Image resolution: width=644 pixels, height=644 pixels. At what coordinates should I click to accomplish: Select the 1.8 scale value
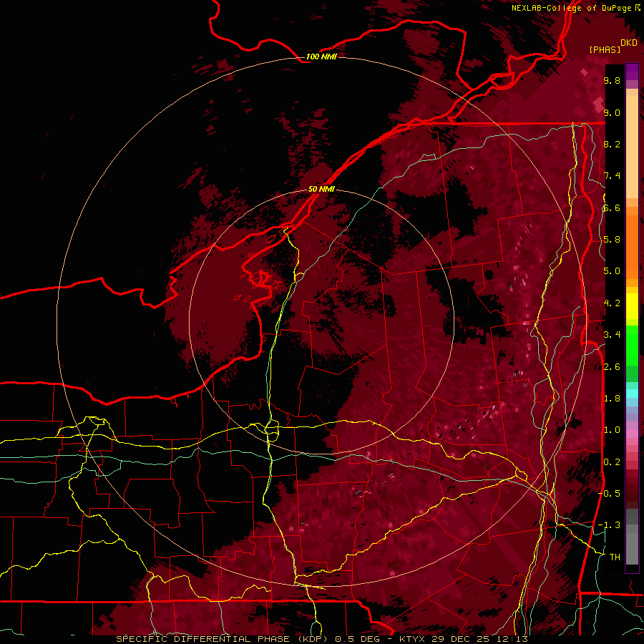tap(612, 399)
